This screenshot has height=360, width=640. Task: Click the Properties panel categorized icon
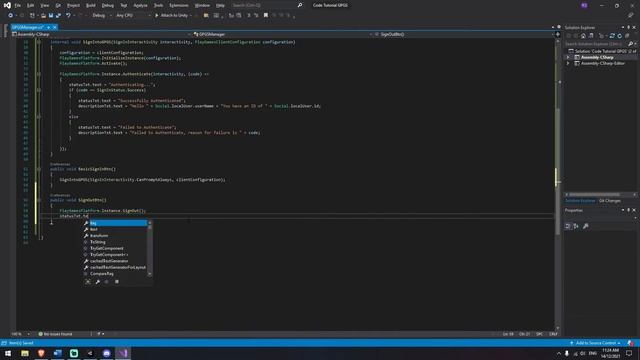tap(568, 226)
